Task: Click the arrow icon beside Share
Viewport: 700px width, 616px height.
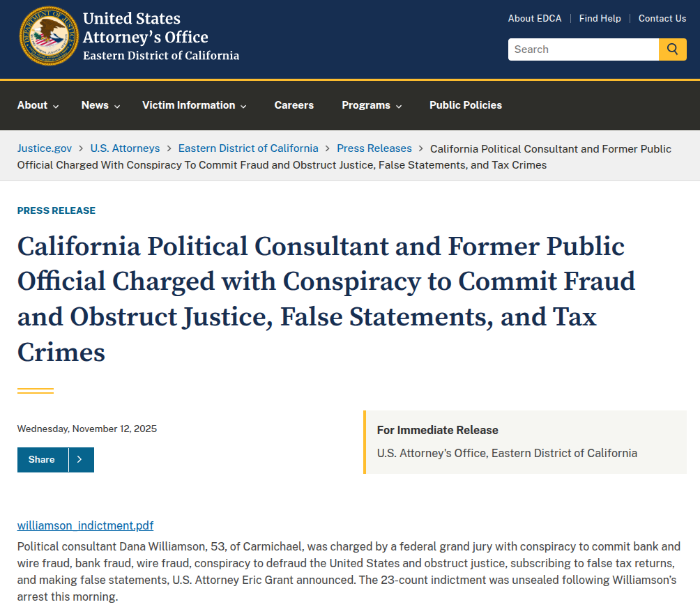Action: pos(81,460)
